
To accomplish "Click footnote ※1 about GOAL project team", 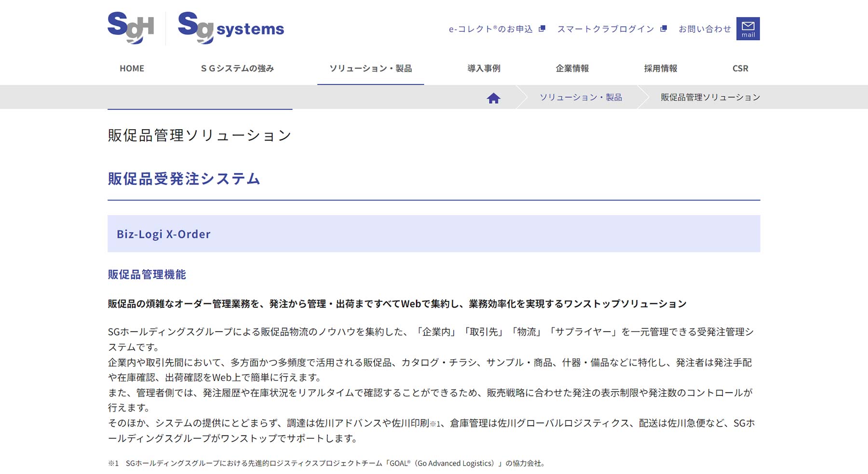I will click(327, 463).
